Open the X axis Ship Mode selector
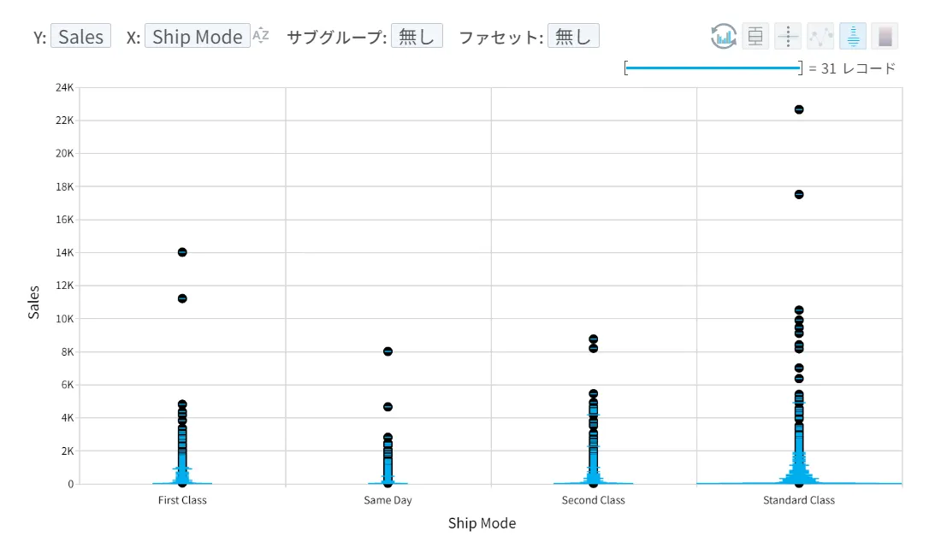The width and height of the screenshot is (941, 560). point(198,36)
